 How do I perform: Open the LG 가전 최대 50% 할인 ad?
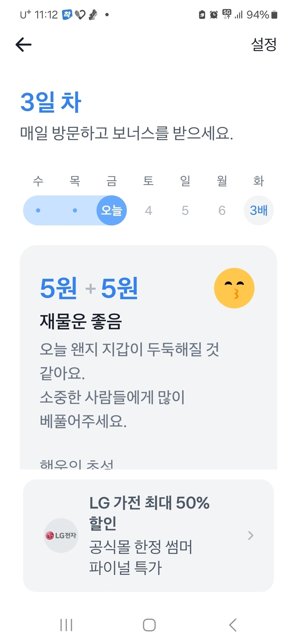coord(149,512)
